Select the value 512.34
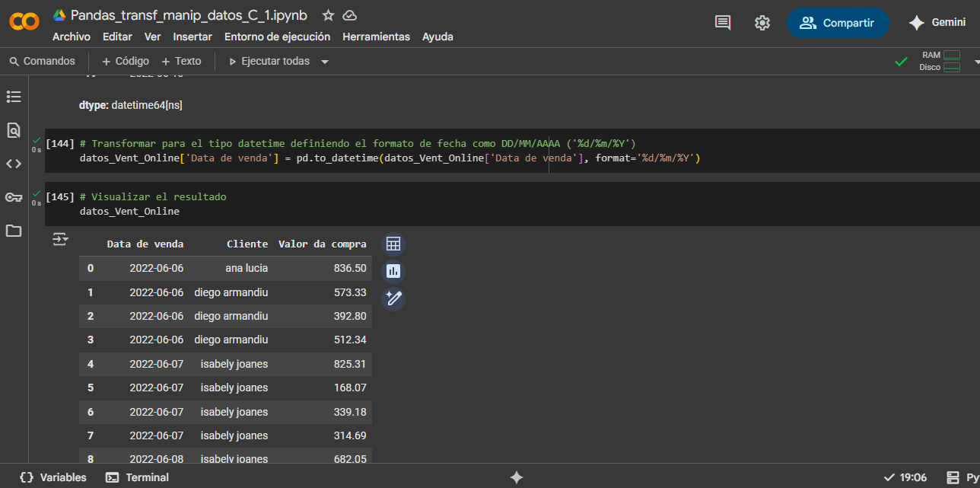Image resolution: width=980 pixels, height=488 pixels. (x=350, y=340)
